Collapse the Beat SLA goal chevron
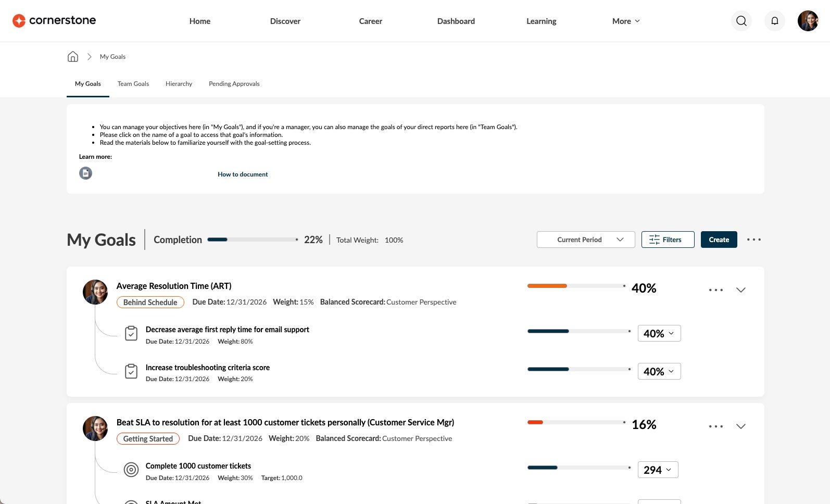This screenshot has height=504, width=830. point(741,426)
